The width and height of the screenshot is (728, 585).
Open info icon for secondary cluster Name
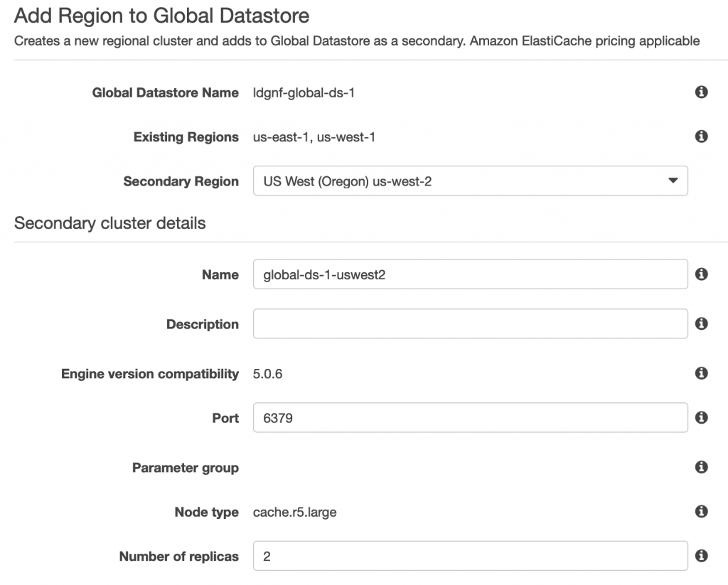[701, 274]
